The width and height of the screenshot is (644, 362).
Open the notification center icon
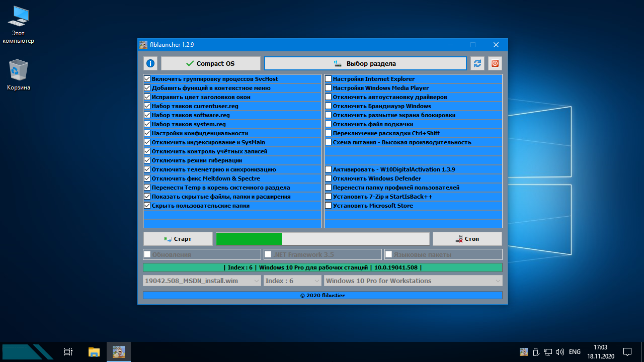coord(627,352)
